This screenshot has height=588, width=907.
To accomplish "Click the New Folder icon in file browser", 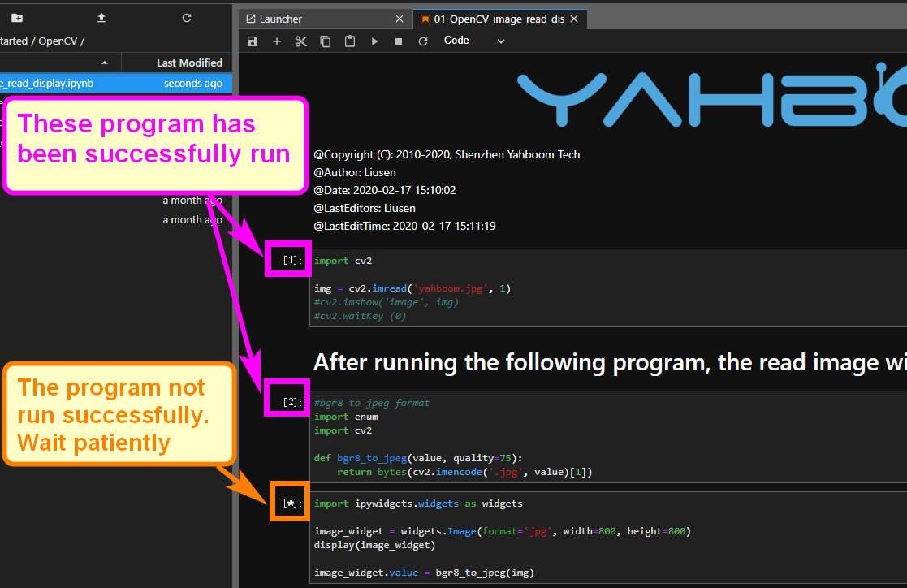I will [x=17, y=18].
